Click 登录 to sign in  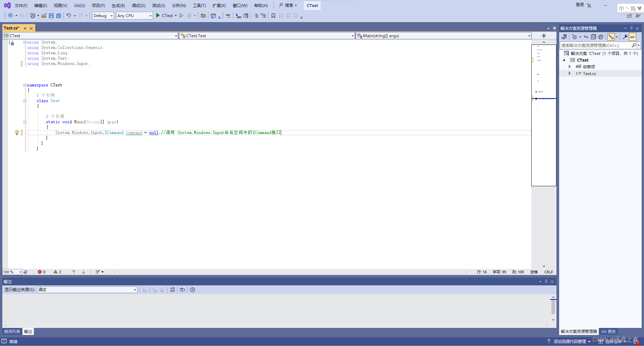click(580, 5)
